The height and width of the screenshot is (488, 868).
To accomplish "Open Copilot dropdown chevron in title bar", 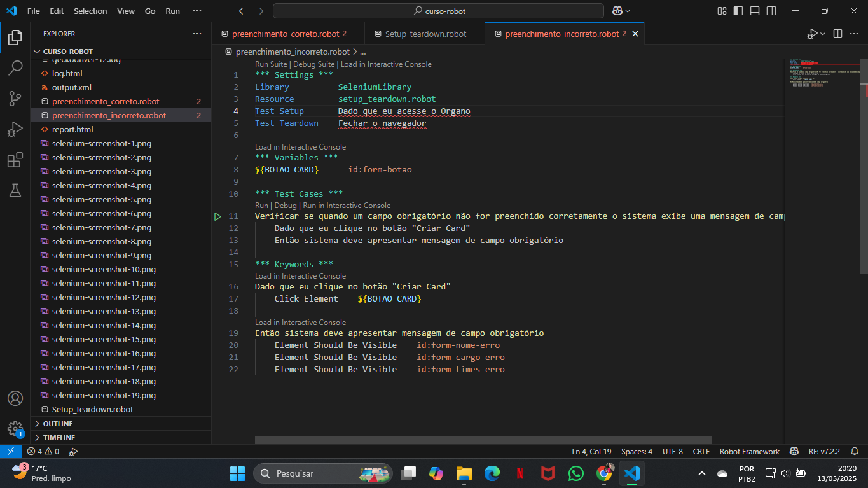I will pos(628,11).
